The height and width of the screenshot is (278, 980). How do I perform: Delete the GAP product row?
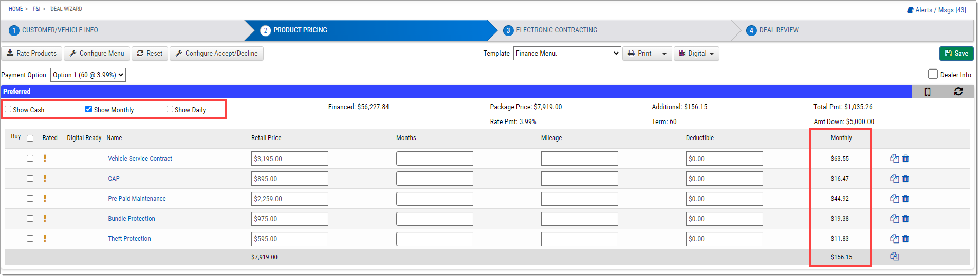tap(905, 179)
